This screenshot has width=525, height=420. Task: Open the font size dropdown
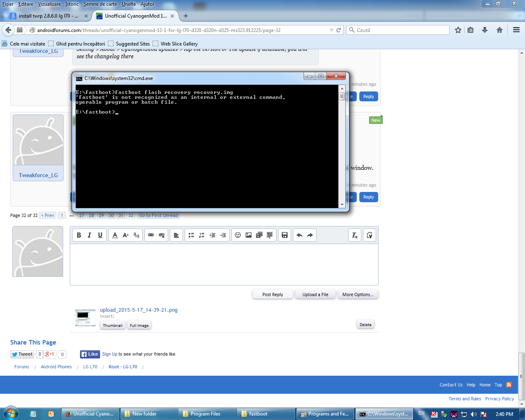coord(126,235)
